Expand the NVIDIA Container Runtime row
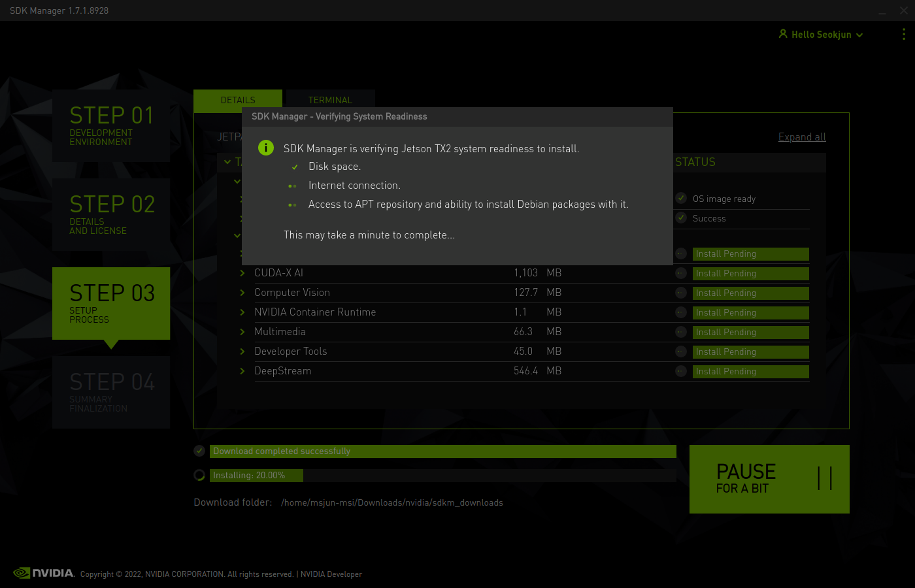 pos(242,312)
